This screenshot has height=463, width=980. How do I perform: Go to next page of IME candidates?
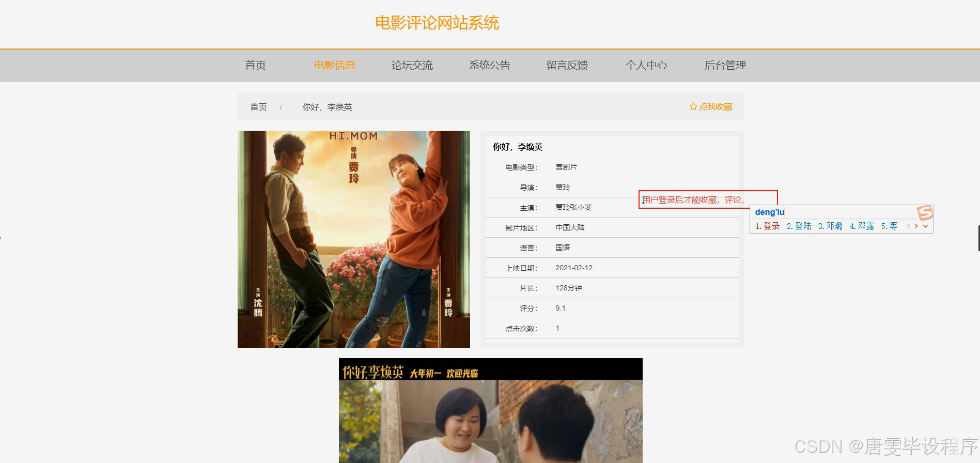click(916, 226)
